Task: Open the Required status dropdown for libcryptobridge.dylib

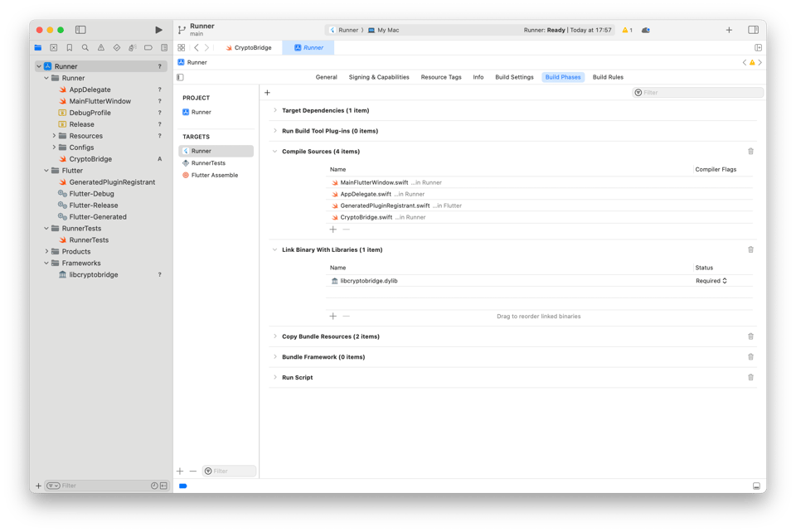Action: coord(711,281)
